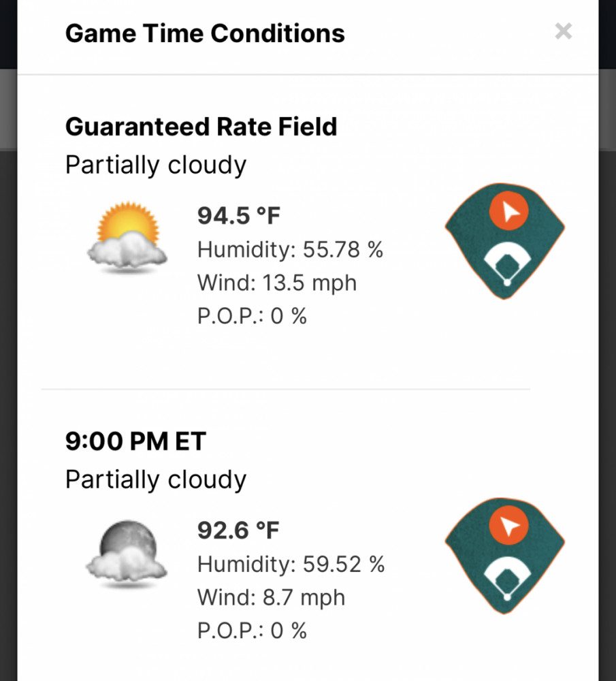Close the Game Time Conditions dialog
Screen dimensions: 616x681
point(563,31)
